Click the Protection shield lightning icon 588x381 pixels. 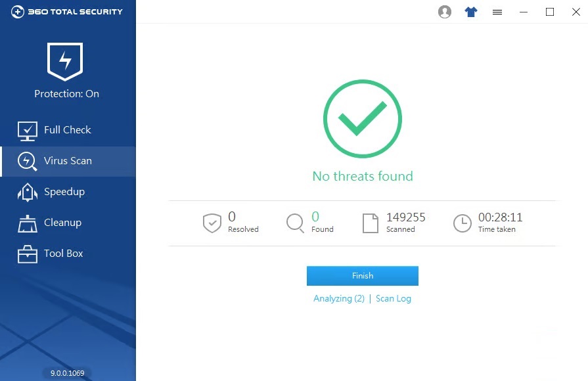click(x=65, y=61)
